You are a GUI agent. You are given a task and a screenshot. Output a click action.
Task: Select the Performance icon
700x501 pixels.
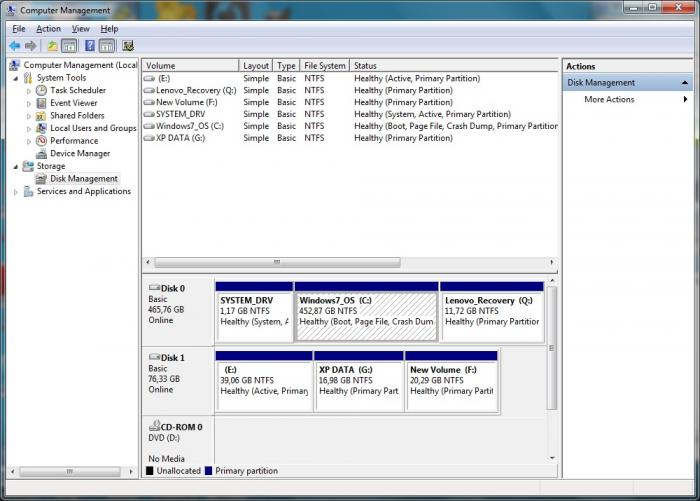[x=41, y=141]
